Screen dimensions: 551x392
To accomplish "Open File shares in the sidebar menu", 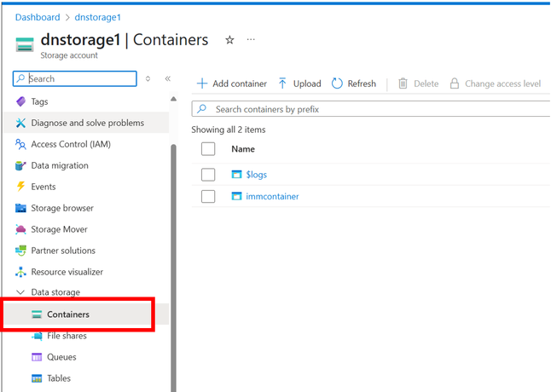I will coord(86,336).
